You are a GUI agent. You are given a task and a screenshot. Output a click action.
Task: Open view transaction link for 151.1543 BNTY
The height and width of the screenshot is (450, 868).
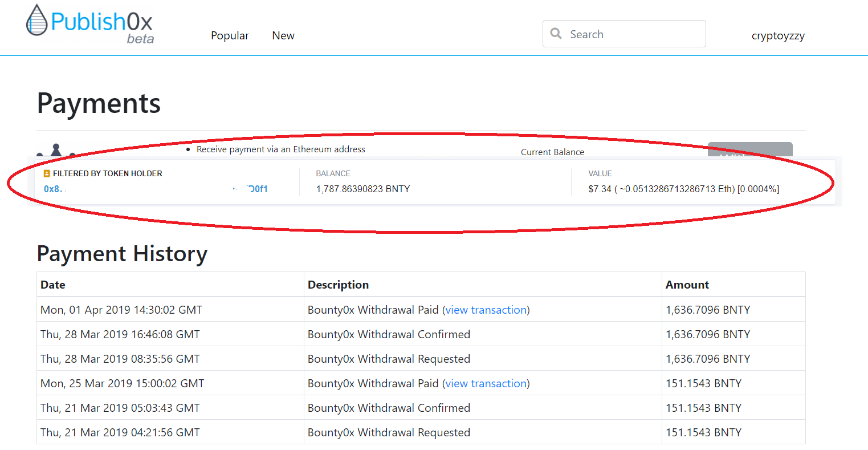(x=486, y=383)
